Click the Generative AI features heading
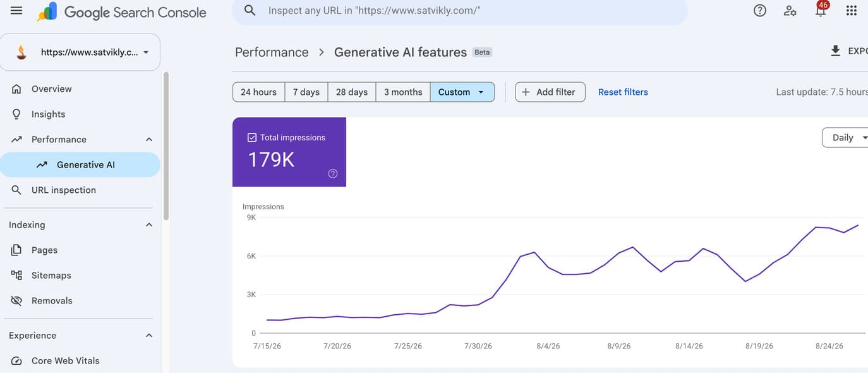Viewport: 868px width, 373px height. [401, 52]
